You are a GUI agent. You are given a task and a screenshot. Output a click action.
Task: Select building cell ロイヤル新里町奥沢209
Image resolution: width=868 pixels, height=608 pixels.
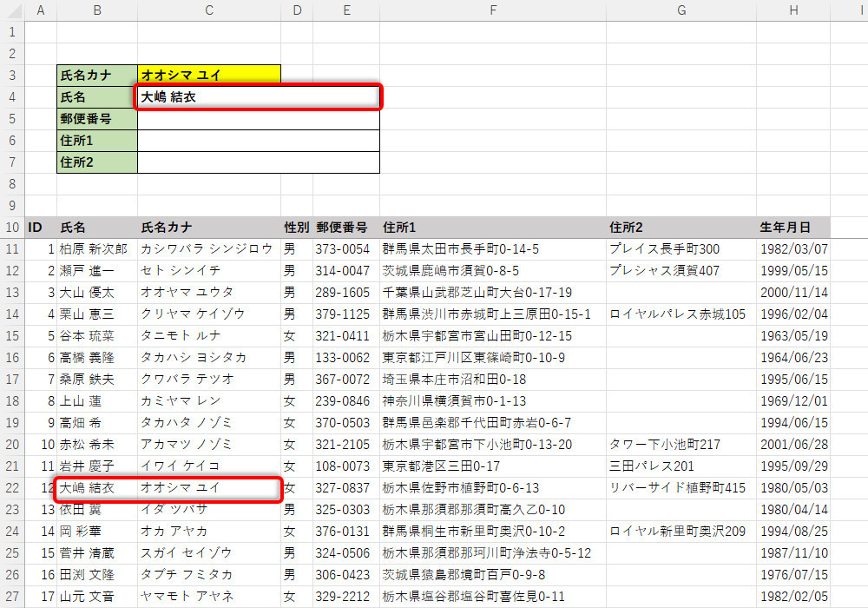(681, 531)
